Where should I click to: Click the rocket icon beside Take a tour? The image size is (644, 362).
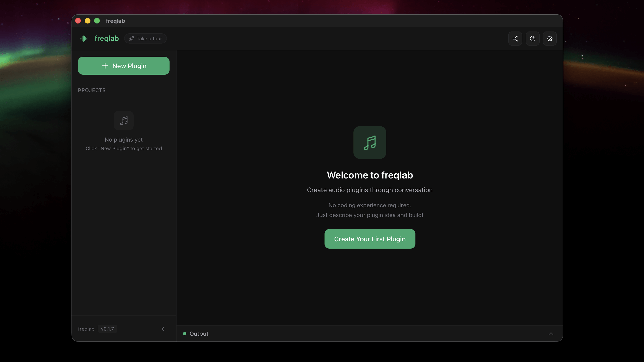pos(131,38)
